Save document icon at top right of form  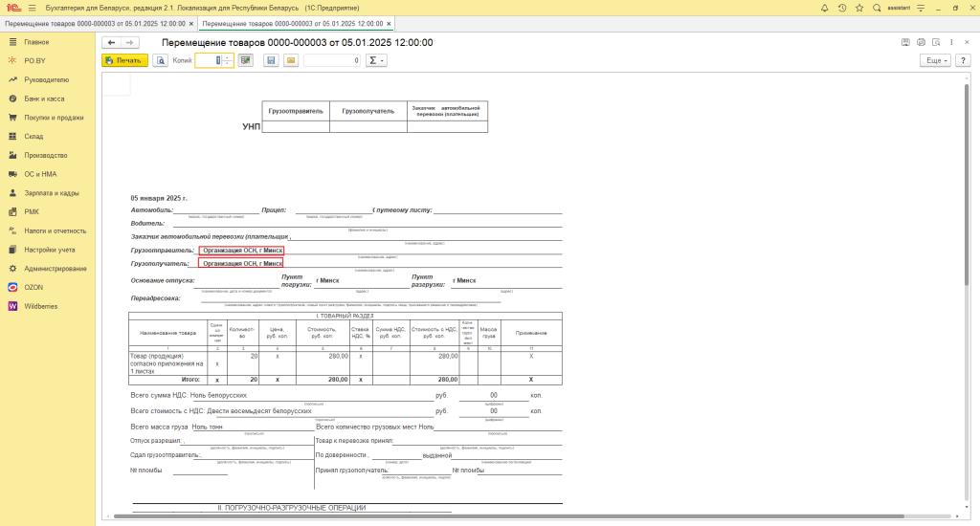[905, 42]
